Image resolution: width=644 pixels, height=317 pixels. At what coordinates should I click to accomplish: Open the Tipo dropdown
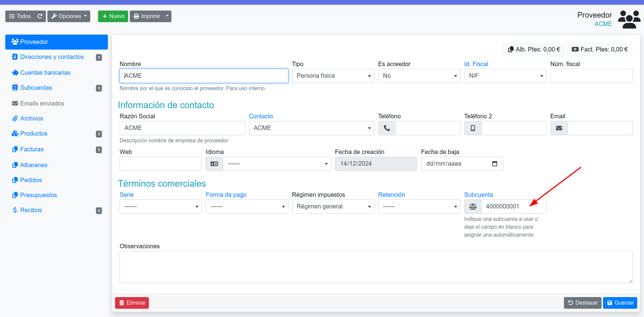pyautogui.click(x=333, y=76)
